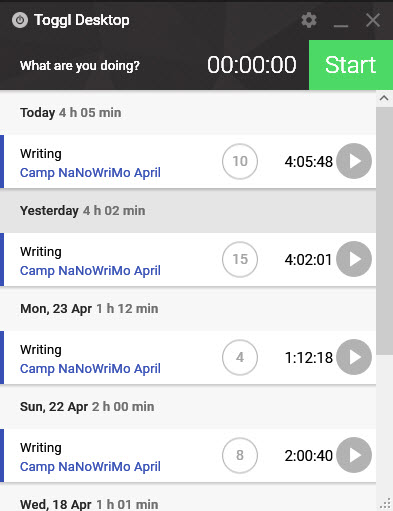Click the vertical scrollbar thumb

coord(384,231)
